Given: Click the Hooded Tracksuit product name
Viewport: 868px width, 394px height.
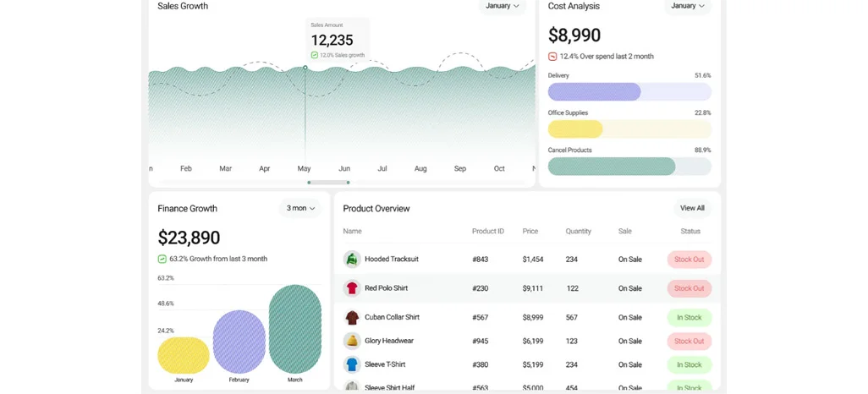Looking at the screenshot, I should (392, 259).
